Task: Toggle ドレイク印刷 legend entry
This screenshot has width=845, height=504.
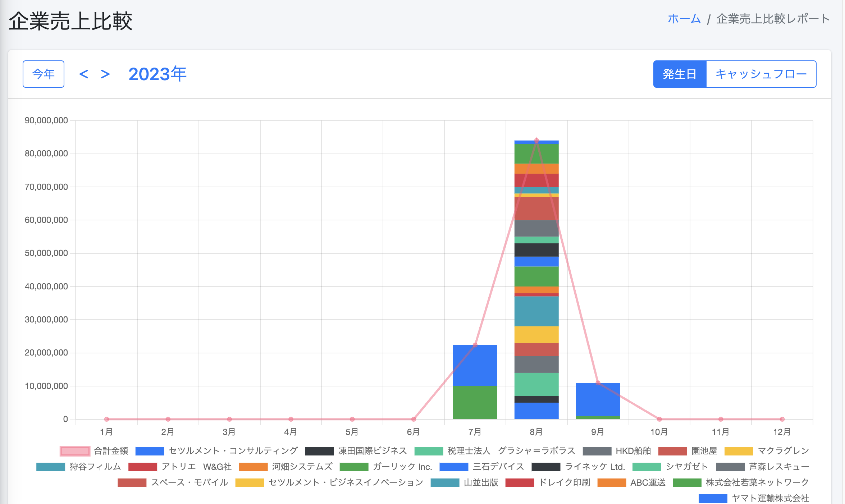Action: [548, 482]
